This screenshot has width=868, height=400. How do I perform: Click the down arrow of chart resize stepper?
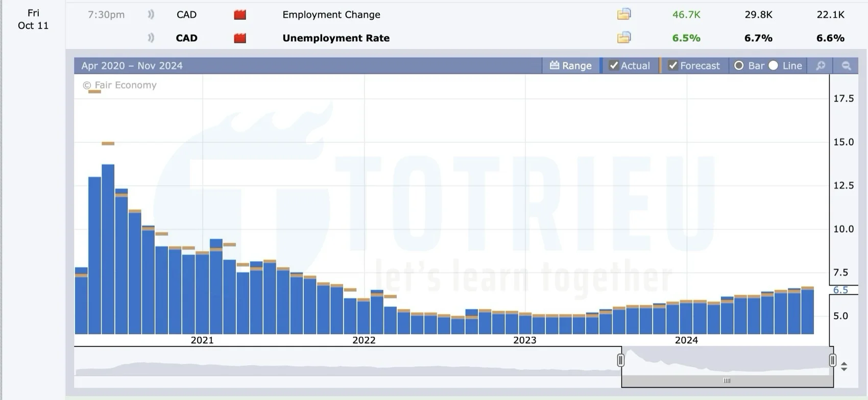844,369
